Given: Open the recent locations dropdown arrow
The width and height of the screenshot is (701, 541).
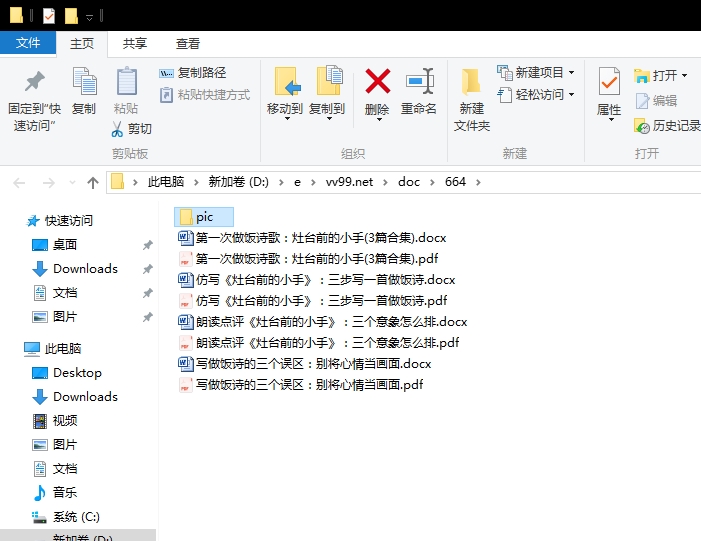Looking at the screenshot, I should (72, 182).
